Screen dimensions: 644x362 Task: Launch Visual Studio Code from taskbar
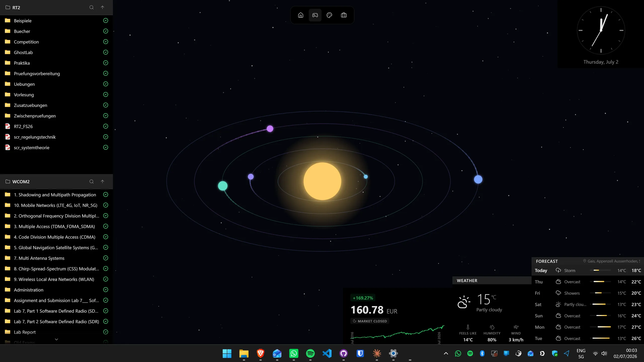(x=327, y=353)
